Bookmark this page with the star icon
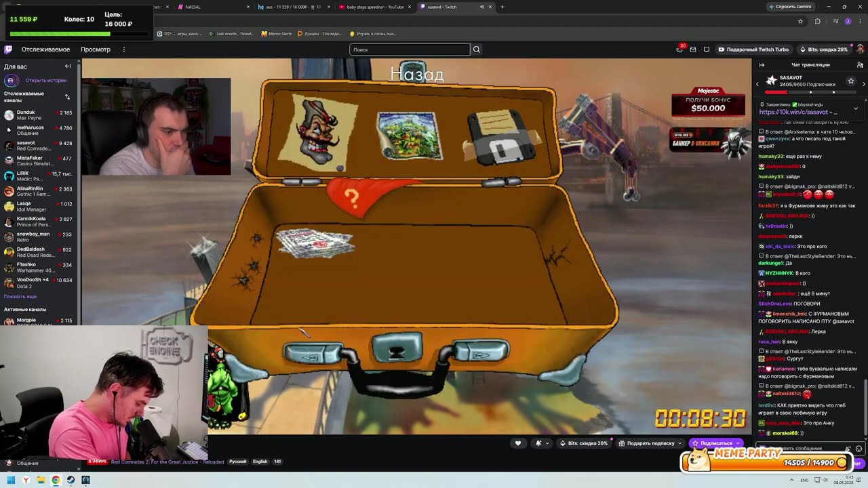 coord(800,21)
